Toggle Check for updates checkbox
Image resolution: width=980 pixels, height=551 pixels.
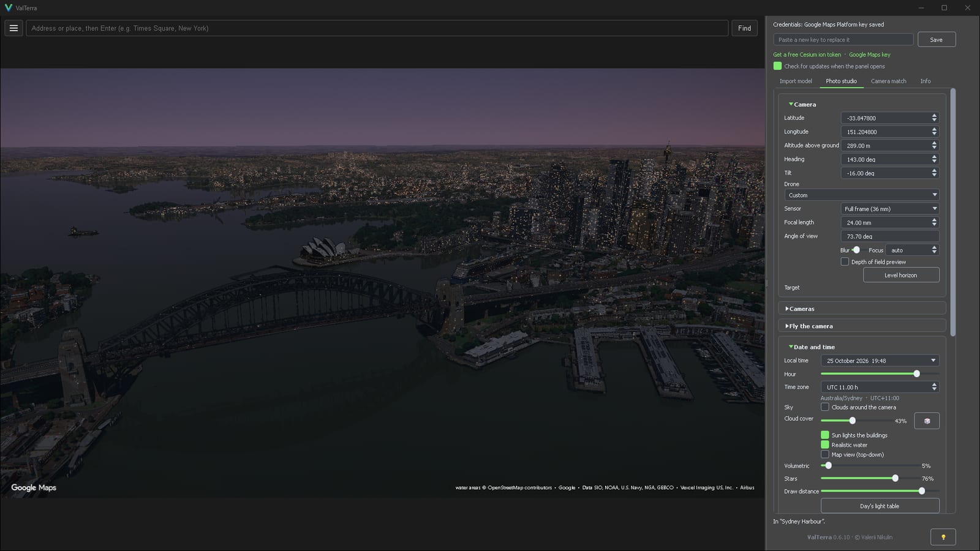tap(777, 66)
